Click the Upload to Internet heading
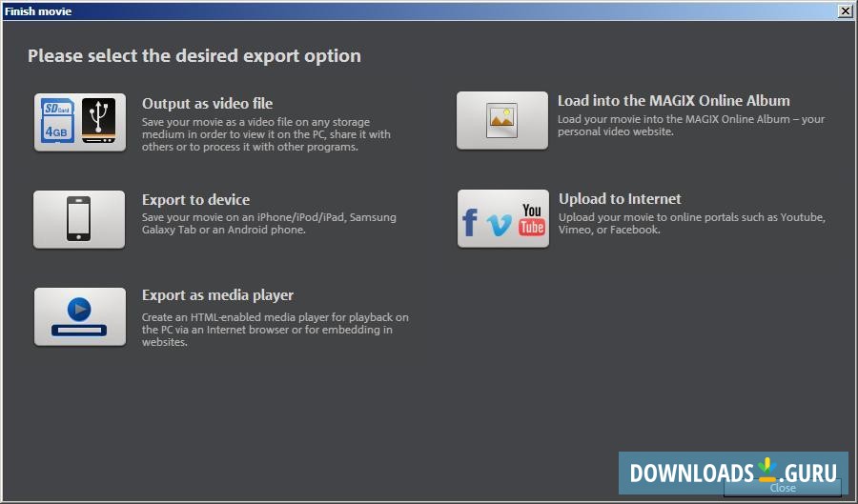This screenshot has height=504, width=858. coord(620,198)
